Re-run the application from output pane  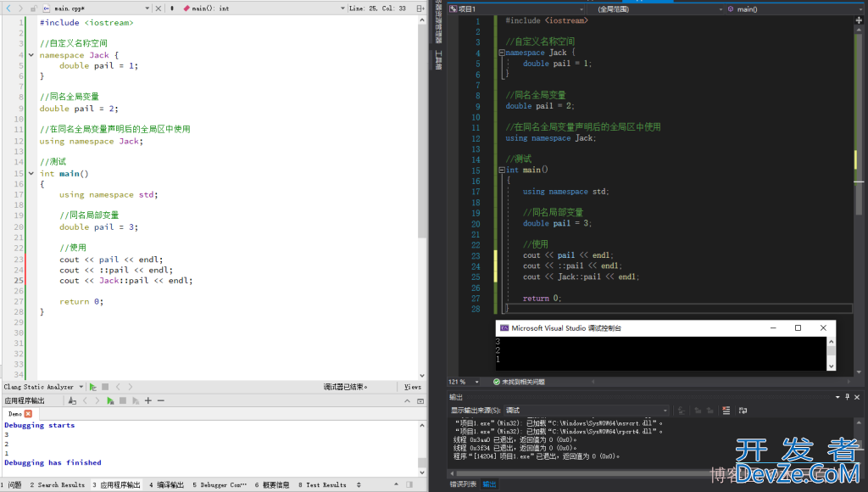[110, 400]
